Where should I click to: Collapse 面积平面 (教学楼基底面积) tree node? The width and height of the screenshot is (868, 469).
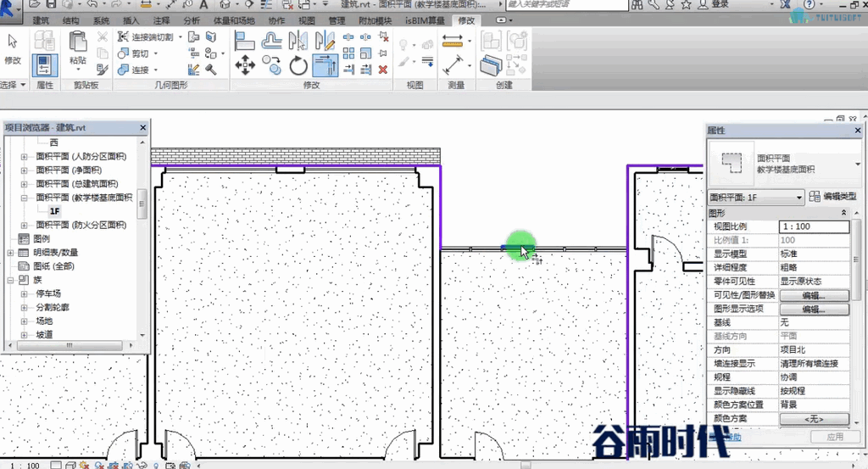pos(25,198)
